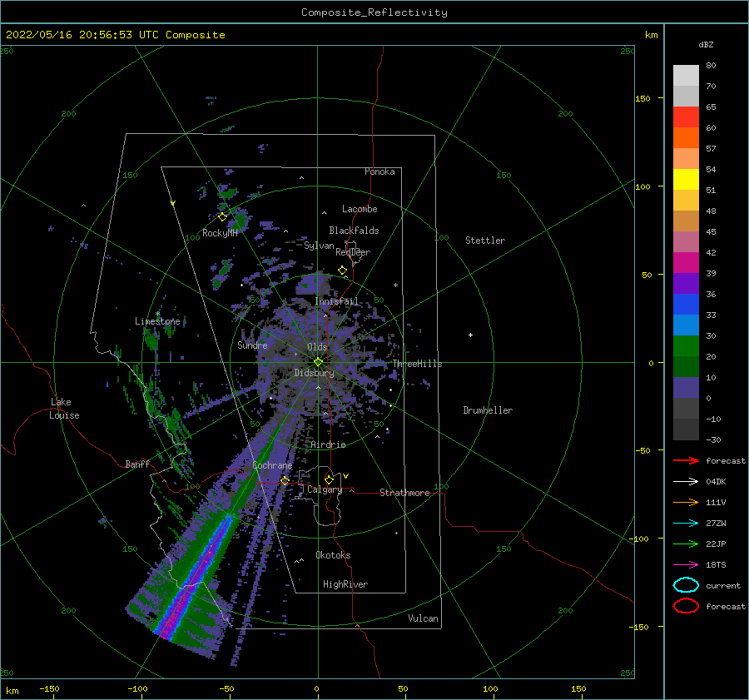Click the white plus marker west of Stettler-Drumheller

point(470,335)
